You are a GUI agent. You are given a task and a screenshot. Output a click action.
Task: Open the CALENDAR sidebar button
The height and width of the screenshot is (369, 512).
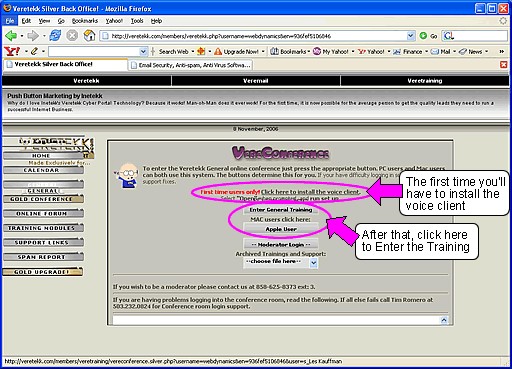(43, 170)
